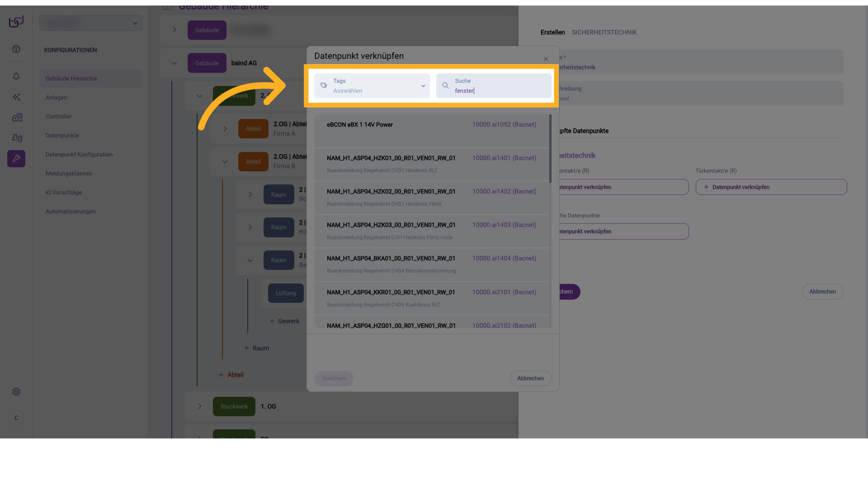Click the dashboard gauge icon in sidebar

pyautogui.click(x=16, y=49)
